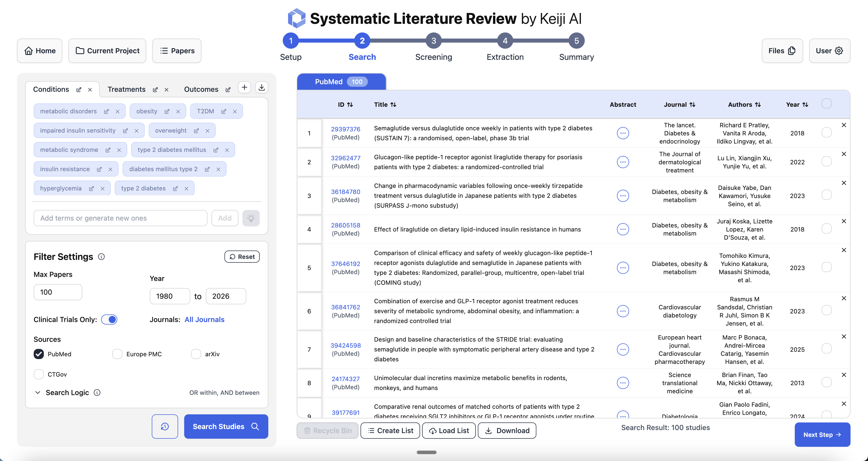The image size is (868, 461).
Task: Enable the Europe PMC source checkbox
Action: [117, 354]
